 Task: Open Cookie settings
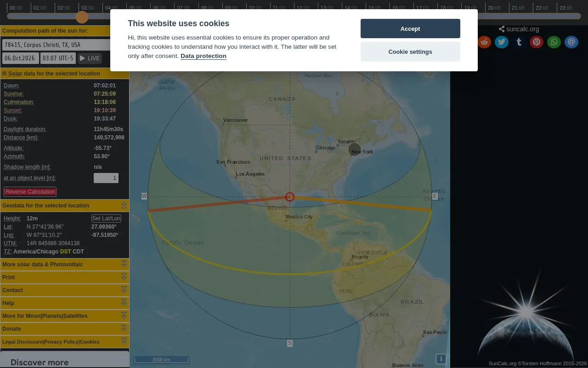coord(410,52)
